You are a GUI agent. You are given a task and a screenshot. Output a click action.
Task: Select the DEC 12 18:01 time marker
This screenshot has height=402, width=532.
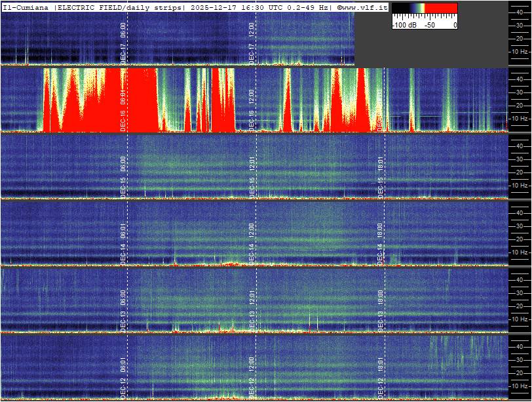click(380, 376)
